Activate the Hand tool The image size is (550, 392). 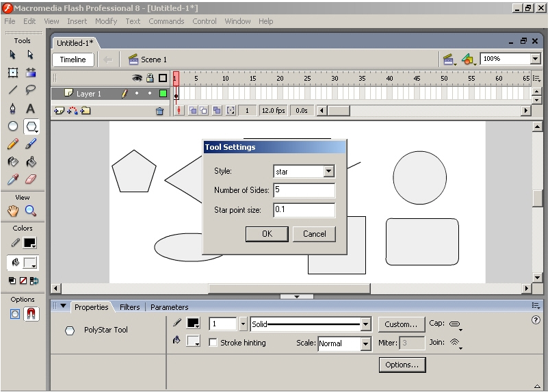(13, 211)
